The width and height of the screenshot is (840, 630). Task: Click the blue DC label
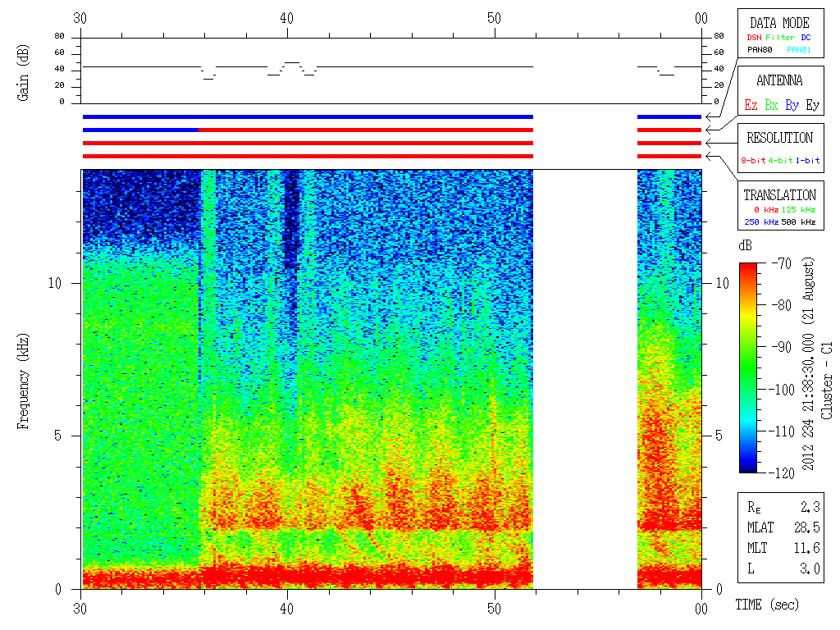point(806,38)
